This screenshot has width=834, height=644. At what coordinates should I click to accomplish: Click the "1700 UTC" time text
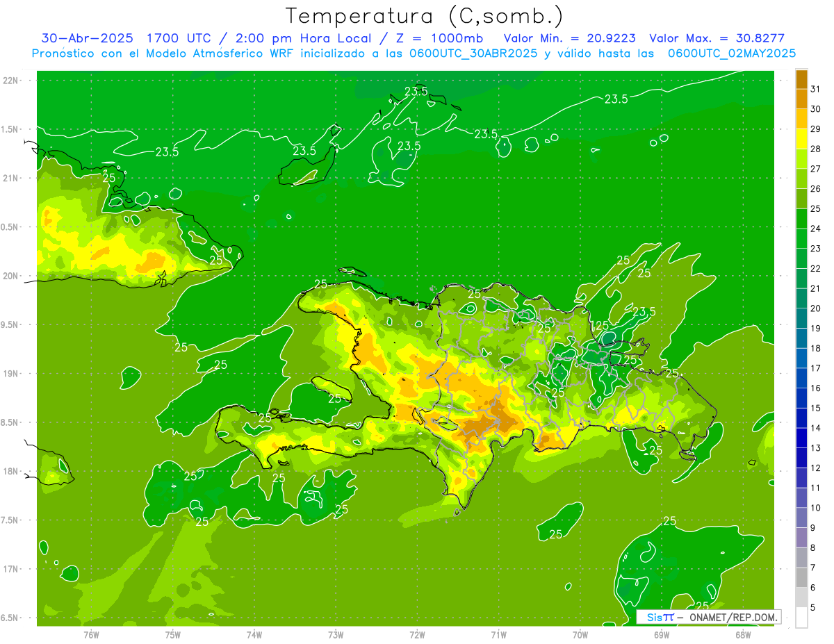coord(181,38)
